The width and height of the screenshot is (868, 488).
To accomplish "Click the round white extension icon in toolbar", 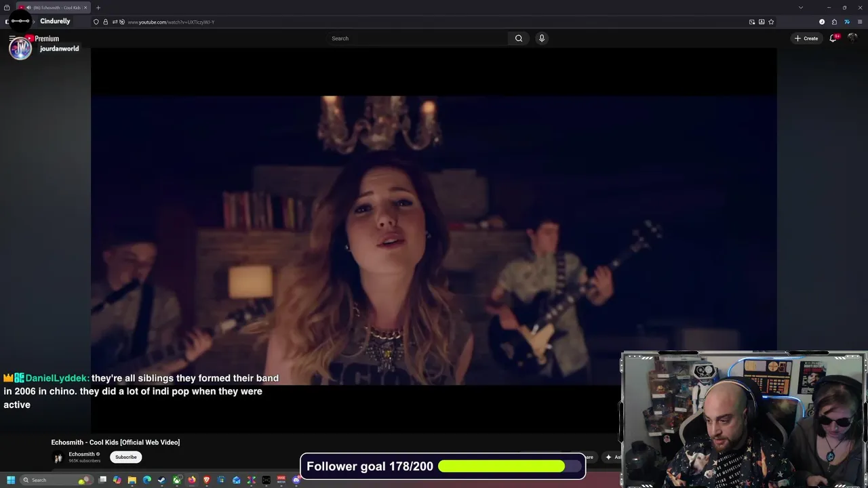I will [x=822, y=22].
